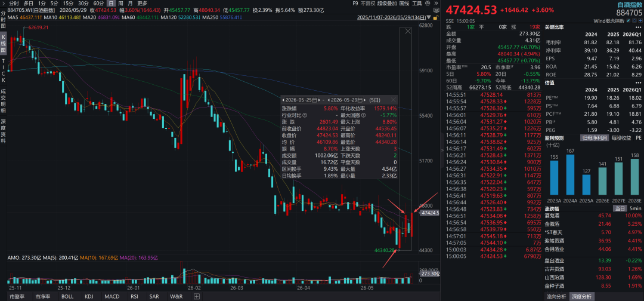This screenshot has width=644, height=301.
Task: Close the selected range box on chart
Action: [408, 31]
